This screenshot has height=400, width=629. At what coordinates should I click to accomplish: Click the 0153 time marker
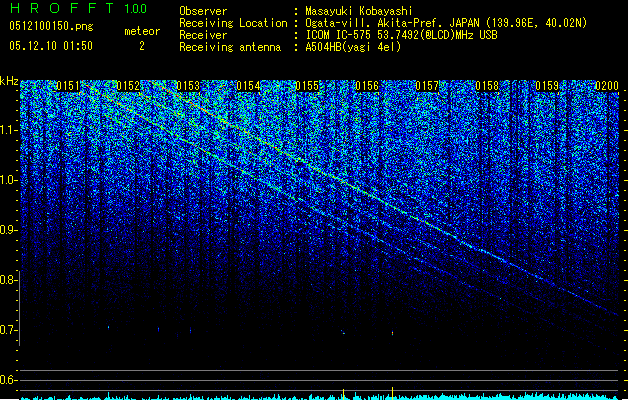(188, 86)
